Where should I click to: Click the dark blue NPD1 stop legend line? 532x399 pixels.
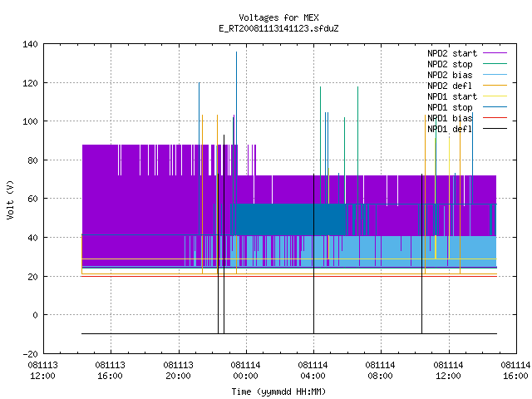click(x=495, y=107)
